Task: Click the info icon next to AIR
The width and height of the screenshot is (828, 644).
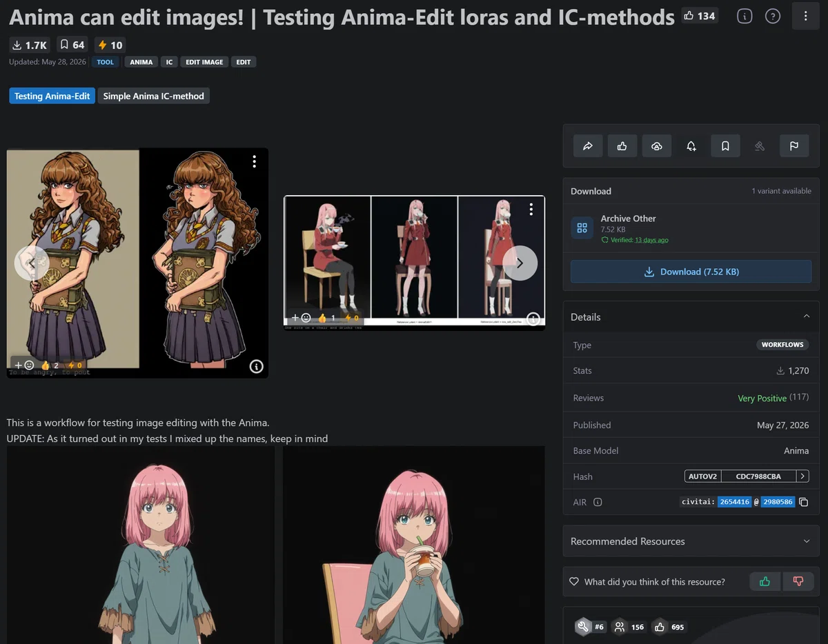Action: point(598,502)
